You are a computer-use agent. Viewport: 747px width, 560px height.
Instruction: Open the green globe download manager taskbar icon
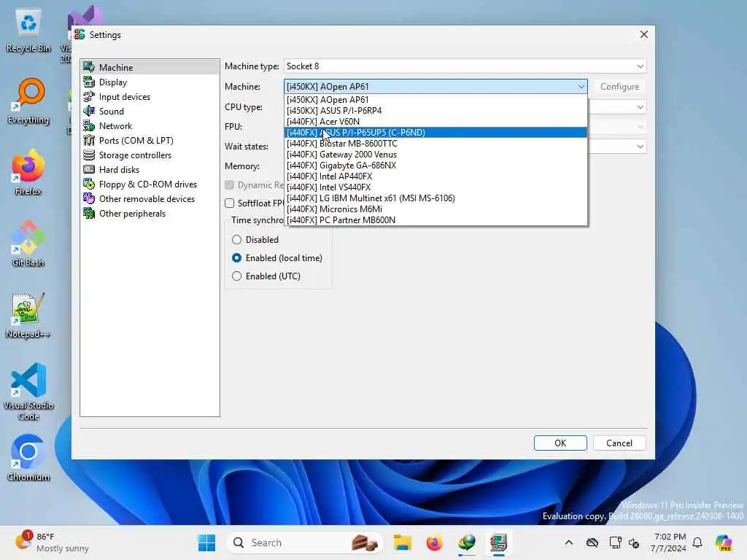pos(467,542)
